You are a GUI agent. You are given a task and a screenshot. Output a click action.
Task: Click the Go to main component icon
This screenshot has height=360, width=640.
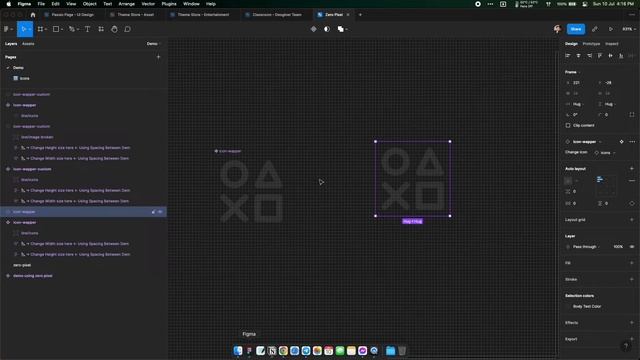pyautogui.click(x=621, y=142)
